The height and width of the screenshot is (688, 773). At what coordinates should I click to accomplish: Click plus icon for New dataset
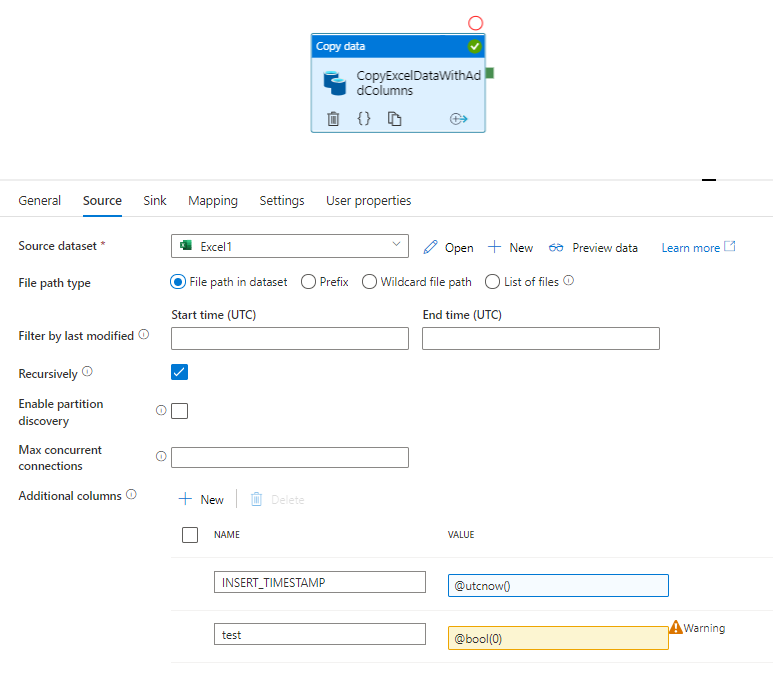coord(494,247)
